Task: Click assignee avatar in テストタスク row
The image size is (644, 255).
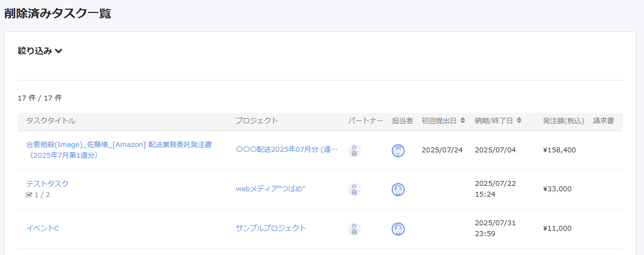Action: pos(398,189)
